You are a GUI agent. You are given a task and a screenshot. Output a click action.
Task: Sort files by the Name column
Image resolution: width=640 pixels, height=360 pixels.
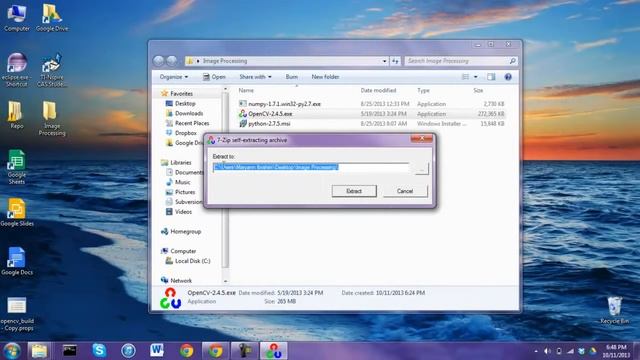point(246,90)
